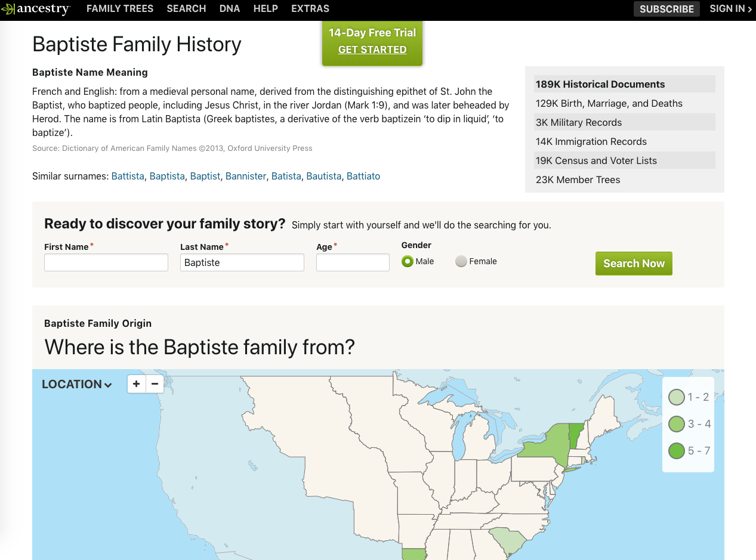Click the 1 - 2 legend circle
The width and height of the screenshot is (756, 560).
676,397
